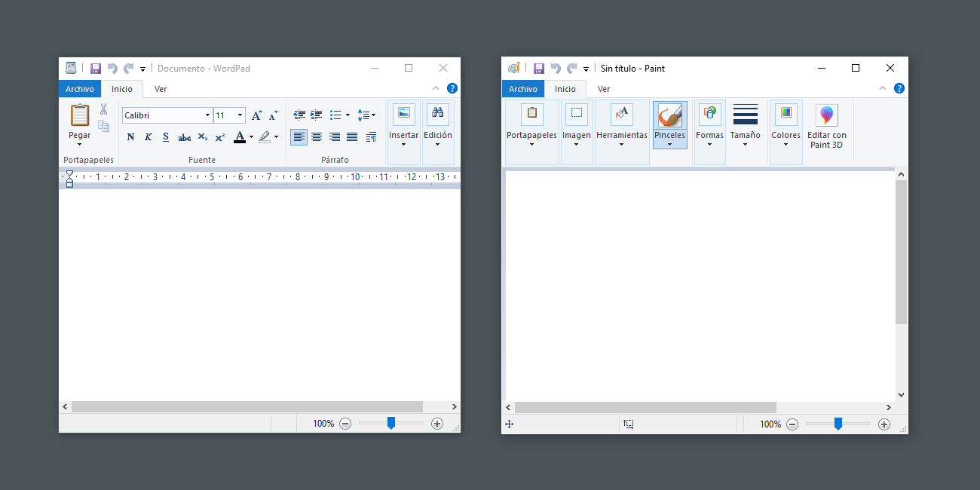Screen dimensions: 980x490
Task: Align text left in WordPad
Action: point(299,137)
